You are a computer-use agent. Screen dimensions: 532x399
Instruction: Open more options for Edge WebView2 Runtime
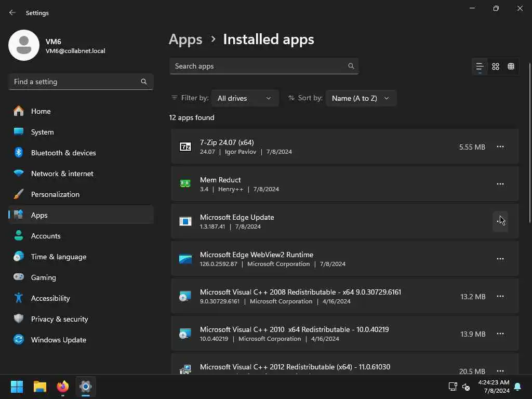(500, 259)
